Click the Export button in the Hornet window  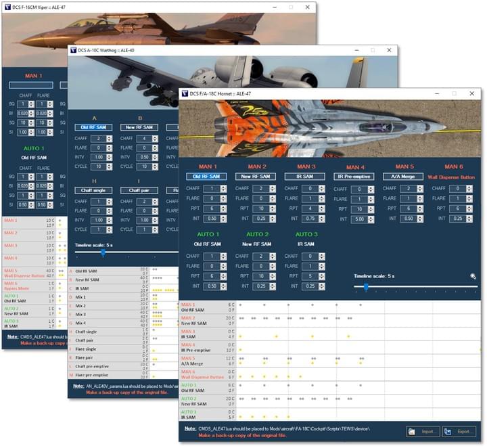click(x=459, y=432)
